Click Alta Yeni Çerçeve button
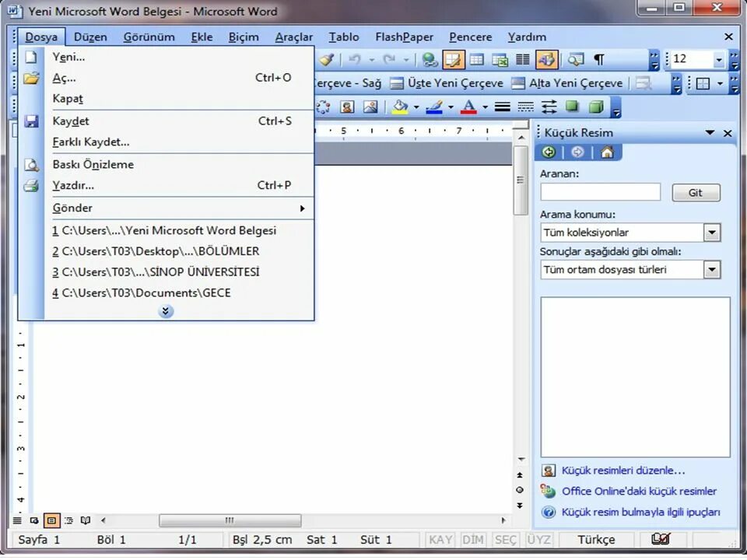 point(566,83)
